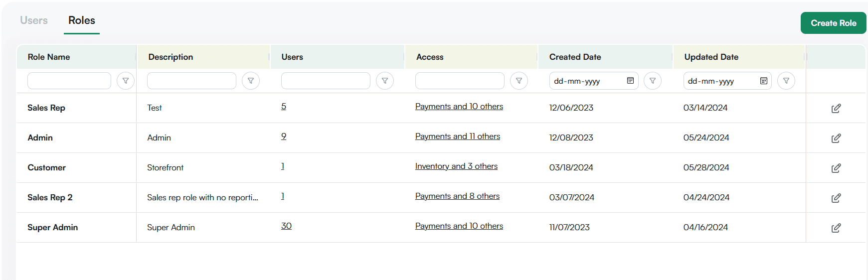Edit the Super Admin role

click(x=836, y=228)
